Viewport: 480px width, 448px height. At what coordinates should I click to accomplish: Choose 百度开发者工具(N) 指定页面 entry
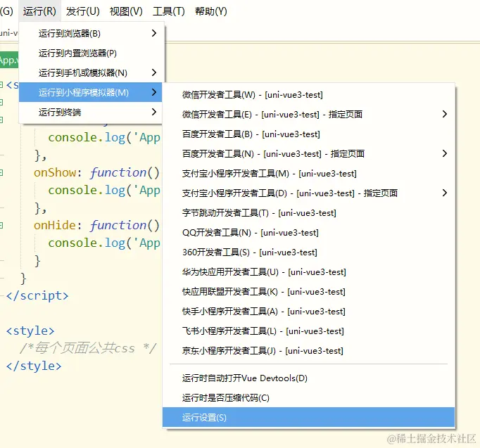(x=308, y=154)
